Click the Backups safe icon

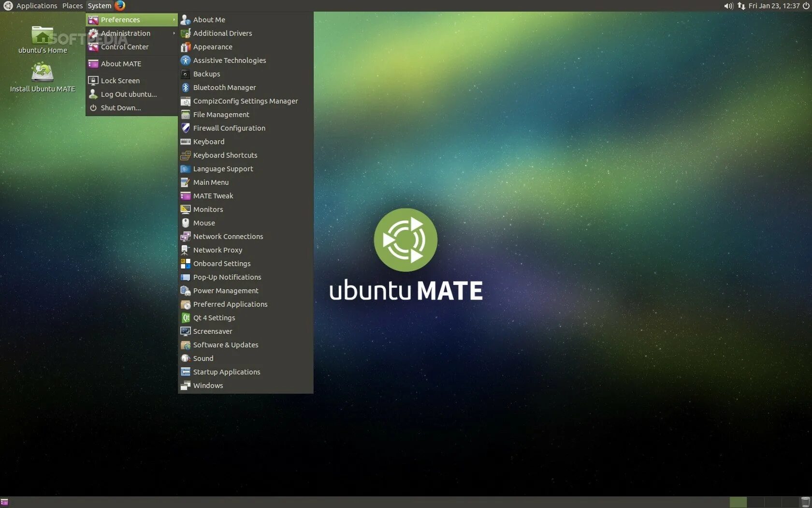[x=186, y=74]
